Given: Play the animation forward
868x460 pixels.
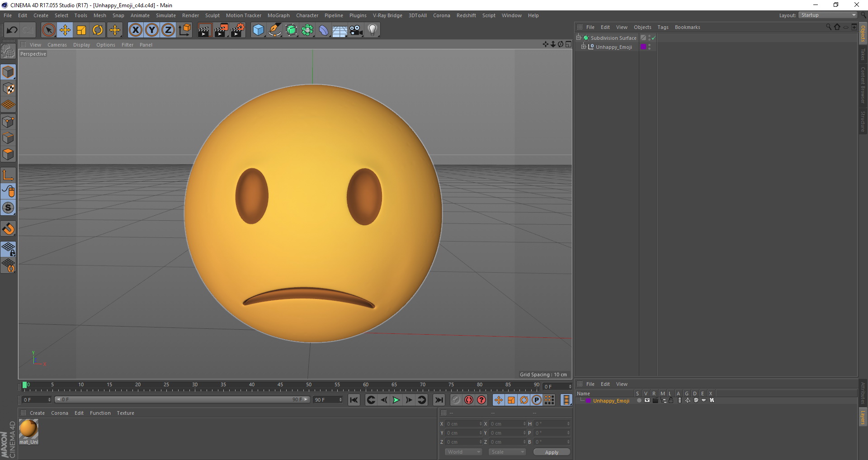Looking at the screenshot, I should [x=396, y=400].
